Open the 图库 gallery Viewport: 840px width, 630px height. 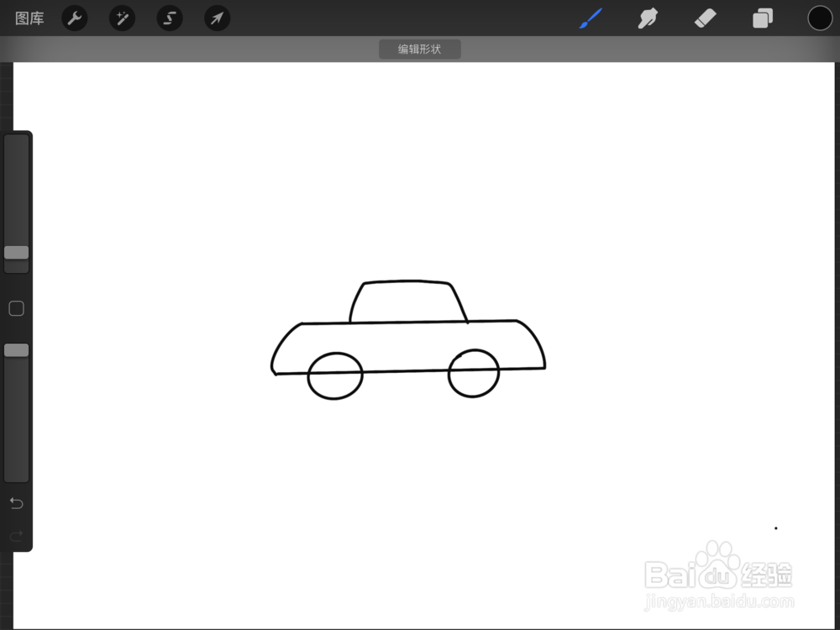pos(29,18)
